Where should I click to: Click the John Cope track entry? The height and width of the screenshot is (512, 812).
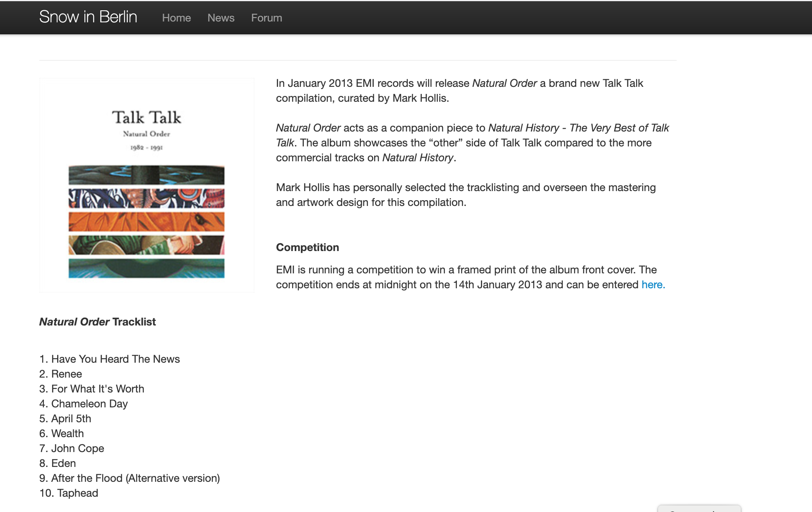point(77,448)
